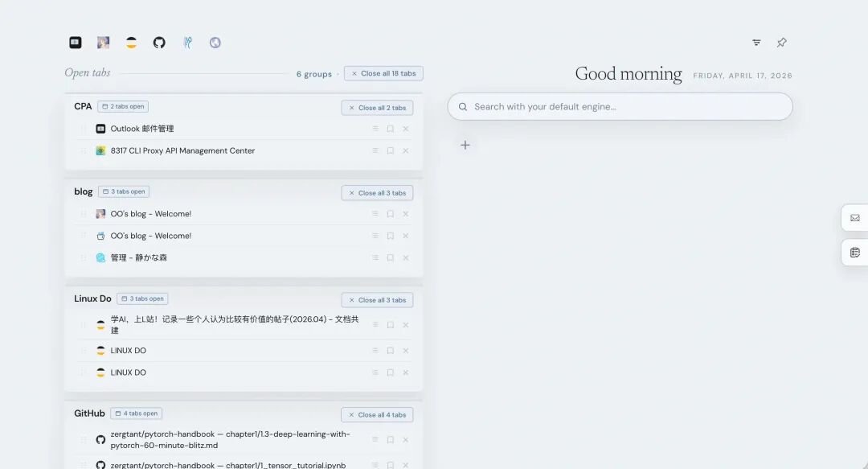Open the zergtant/pytorch-handbook chapter1/1.3 entry
This screenshot has width=868, height=469.
coord(231,439)
